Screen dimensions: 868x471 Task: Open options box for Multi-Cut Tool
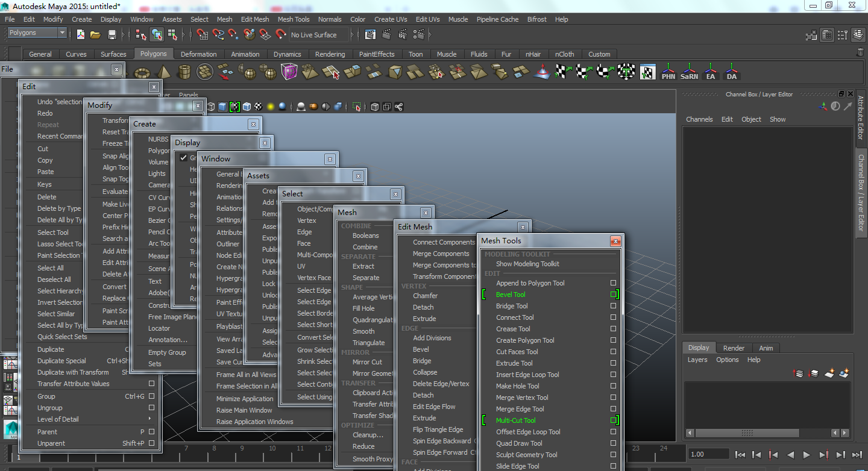[613, 420]
